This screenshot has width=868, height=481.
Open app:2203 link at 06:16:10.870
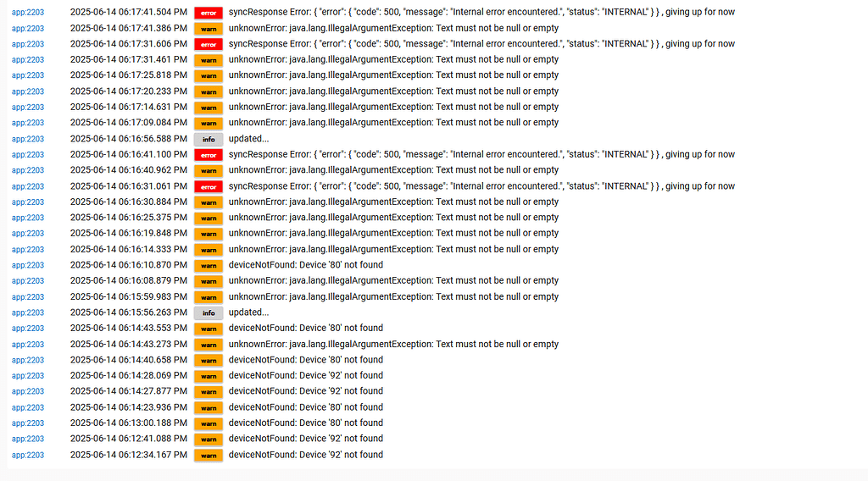27,265
